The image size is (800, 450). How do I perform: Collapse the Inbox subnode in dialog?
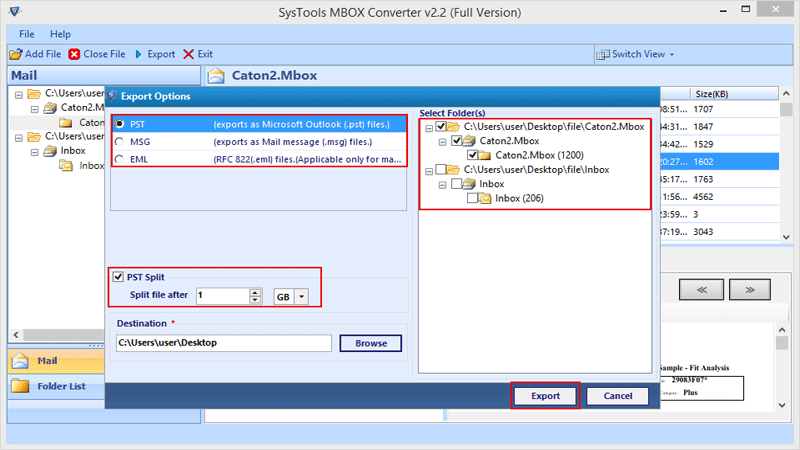click(442, 185)
